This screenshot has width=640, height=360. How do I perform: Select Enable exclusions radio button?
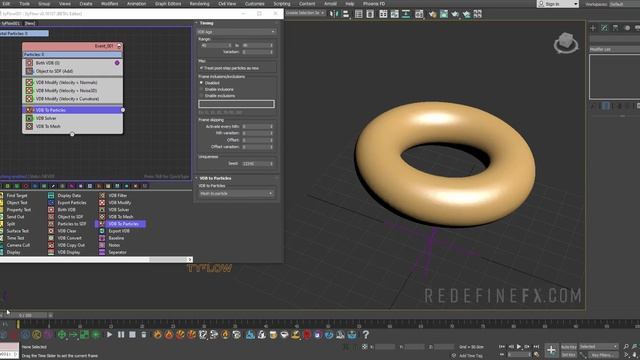(x=201, y=96)
